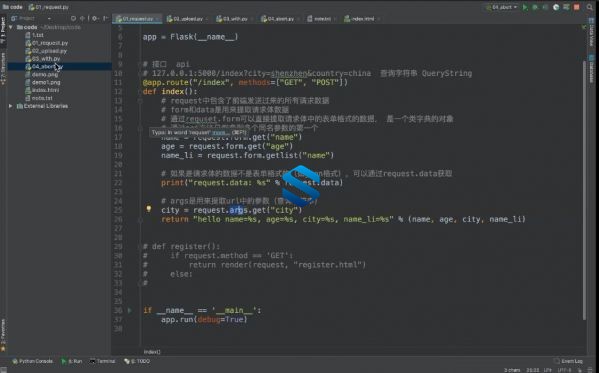Click the yellow intention lightbulb on line 25
This screenshot has height=373, width=599.
[x=149, y=209]
